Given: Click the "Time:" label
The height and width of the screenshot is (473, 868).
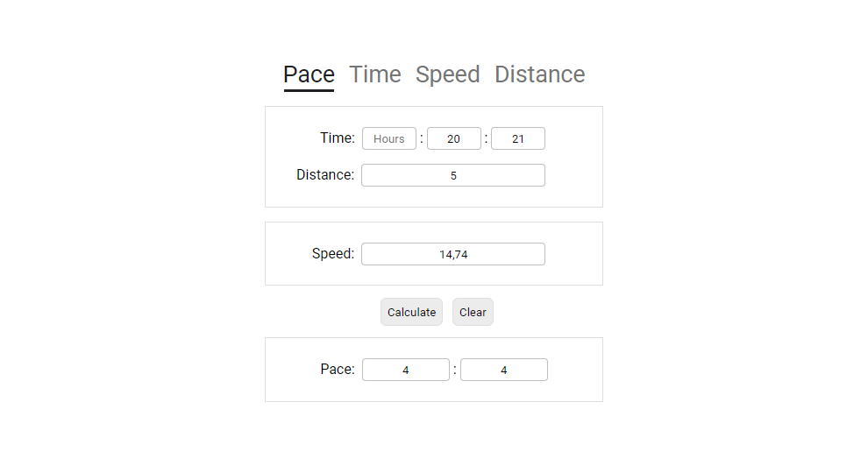Looking at the screenshot, I should click(338, 138).
